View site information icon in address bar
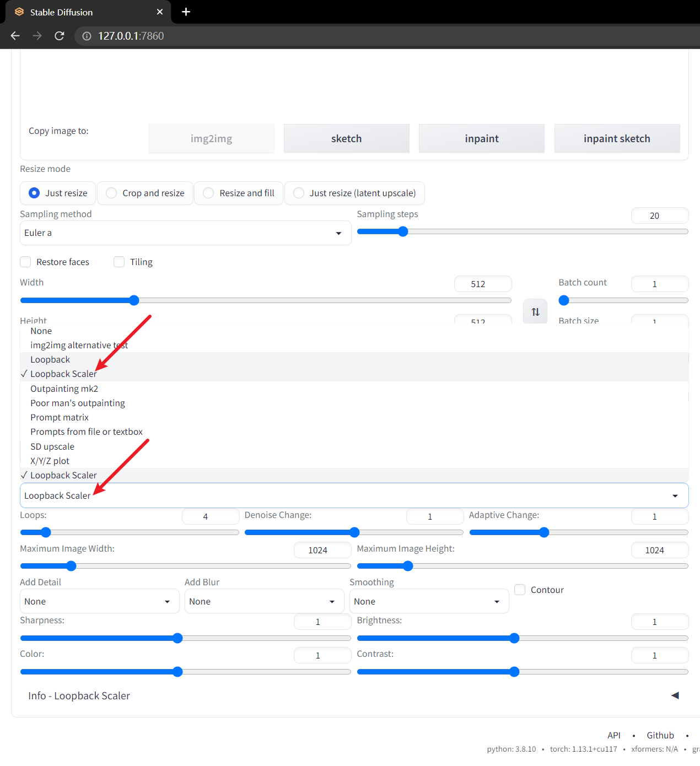The width and height of the screenshot is (700, 766). coord(87,36)
